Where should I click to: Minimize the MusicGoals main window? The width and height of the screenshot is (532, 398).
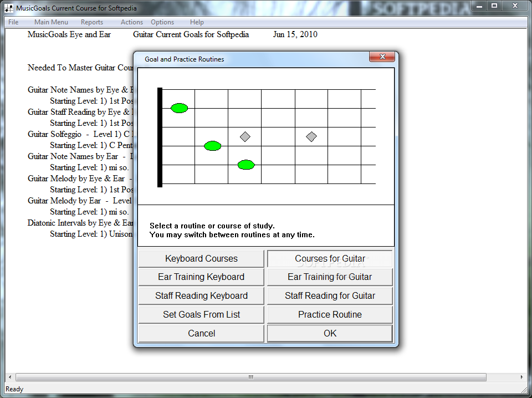[x=479, y=6]
